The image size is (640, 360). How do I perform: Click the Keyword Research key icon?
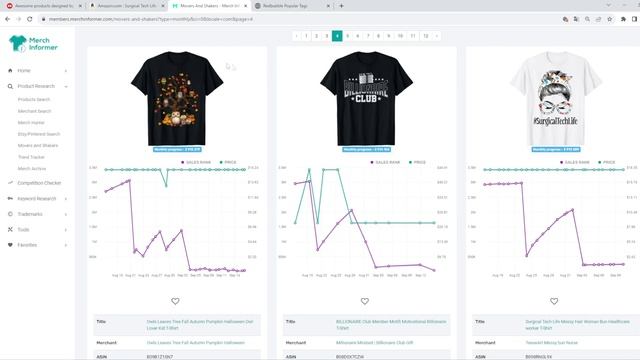[x=10, y=198]
